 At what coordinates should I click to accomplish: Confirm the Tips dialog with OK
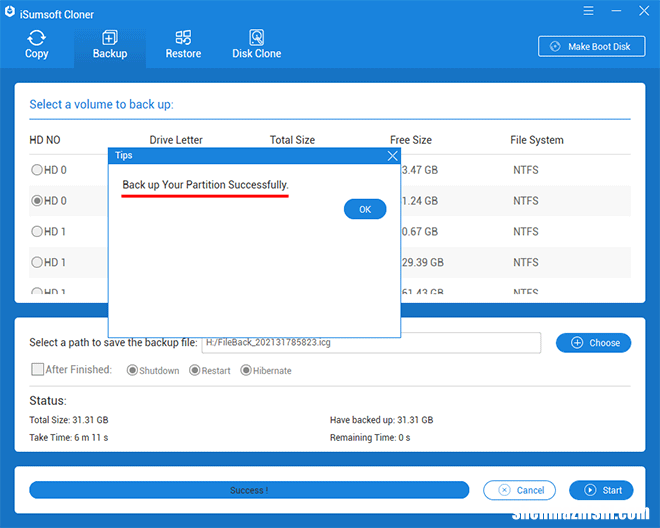(x=365, y=209)
